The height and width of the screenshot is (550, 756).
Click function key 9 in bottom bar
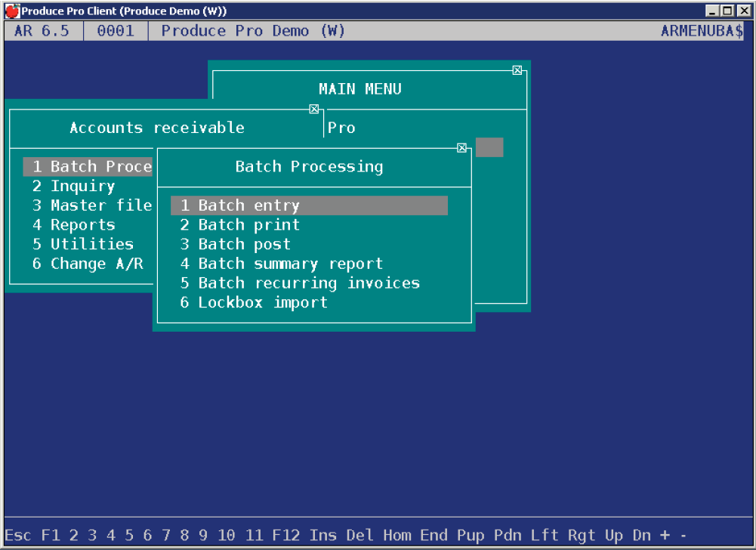click(x=203, y=535)
